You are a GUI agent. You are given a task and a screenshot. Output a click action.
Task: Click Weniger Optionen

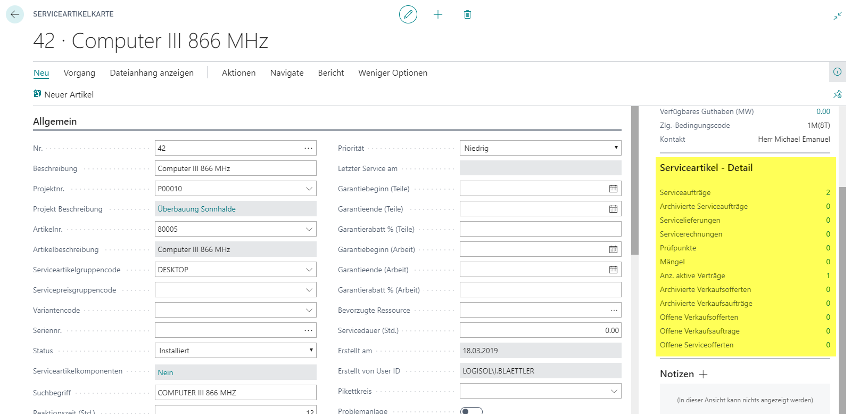pyautogui.click(x=393, y=73)
